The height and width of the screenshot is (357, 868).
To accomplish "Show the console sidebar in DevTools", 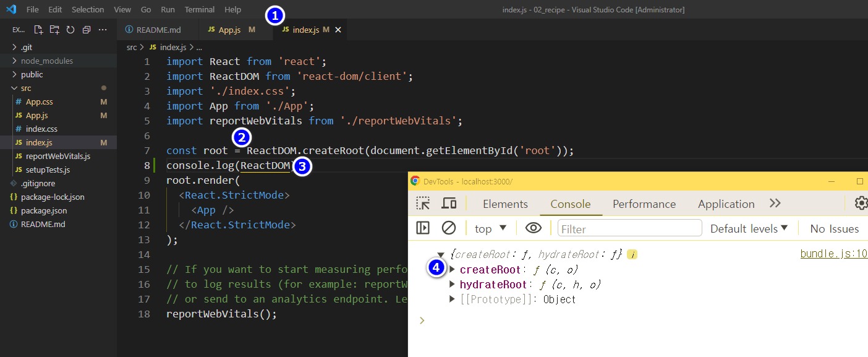I will (423, 228).
